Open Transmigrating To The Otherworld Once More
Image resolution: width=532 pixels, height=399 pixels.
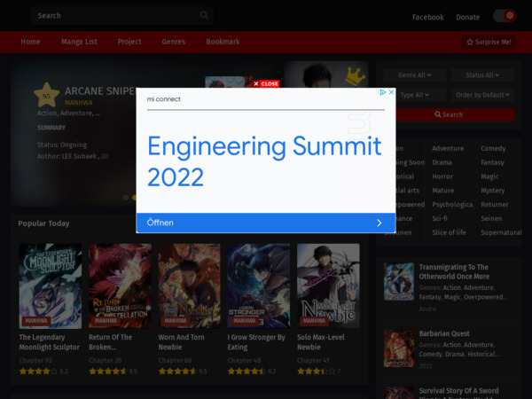coord(454,272)
